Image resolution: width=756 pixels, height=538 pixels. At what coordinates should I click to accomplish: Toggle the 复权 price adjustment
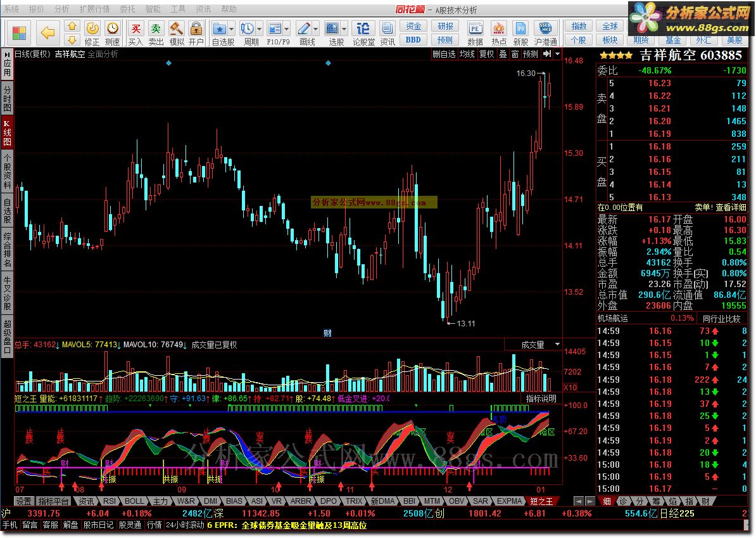tap(486, 54)
